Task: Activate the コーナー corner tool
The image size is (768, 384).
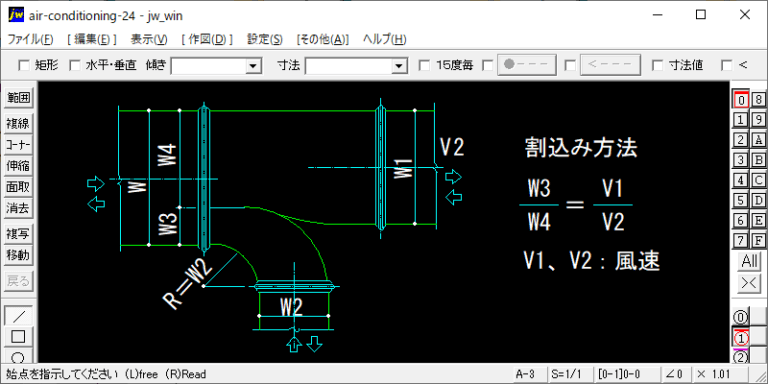Action: click(x=19, y=145)
